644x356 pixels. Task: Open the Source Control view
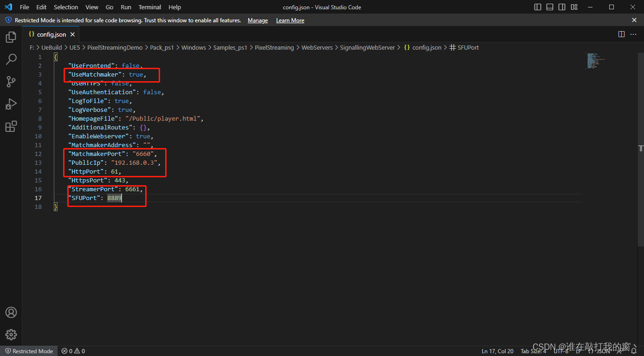(11, 82)
